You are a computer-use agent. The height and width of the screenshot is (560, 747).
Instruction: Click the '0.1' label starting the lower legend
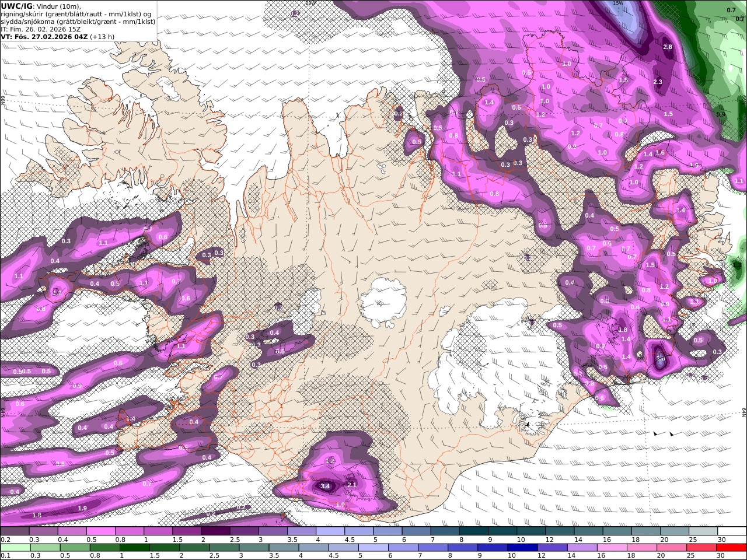[x=5, y=556]
